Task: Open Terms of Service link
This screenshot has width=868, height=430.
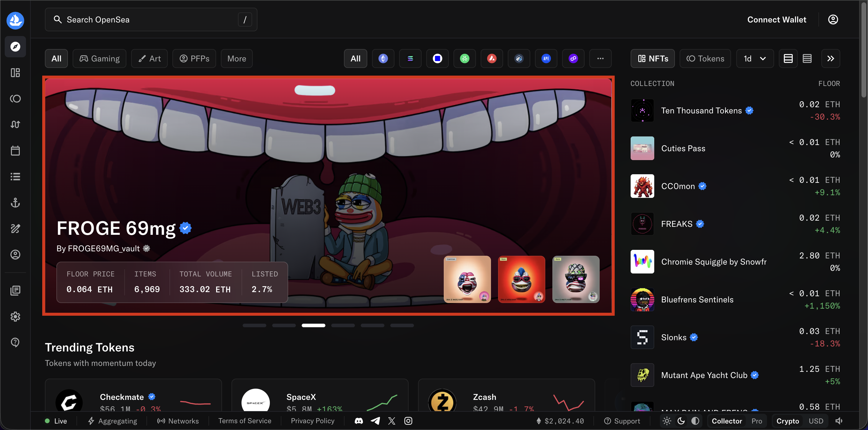Action: [x=245, y=421]
